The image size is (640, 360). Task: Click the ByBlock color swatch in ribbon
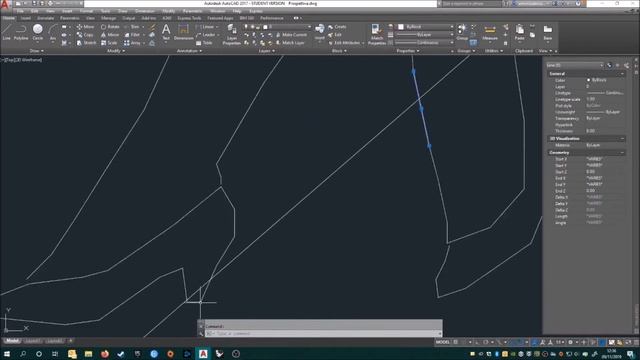pyautogui.click(x=401, y=27)
